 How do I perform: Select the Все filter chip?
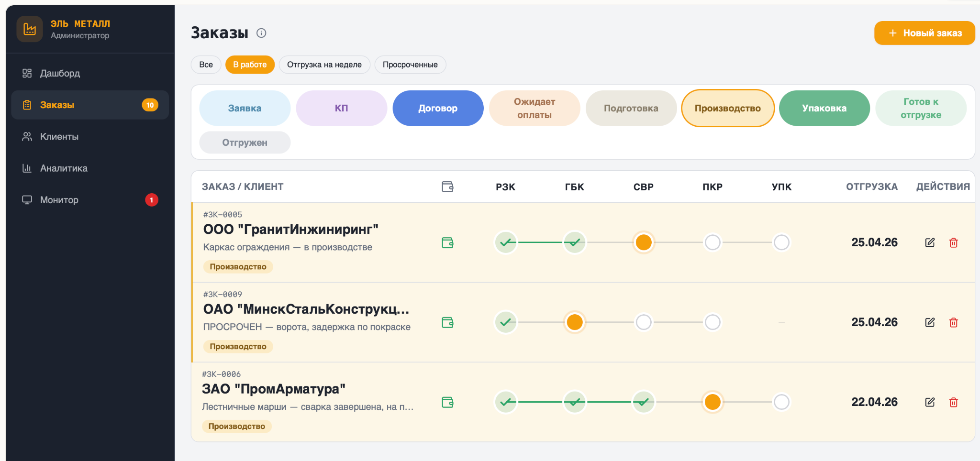206,65
